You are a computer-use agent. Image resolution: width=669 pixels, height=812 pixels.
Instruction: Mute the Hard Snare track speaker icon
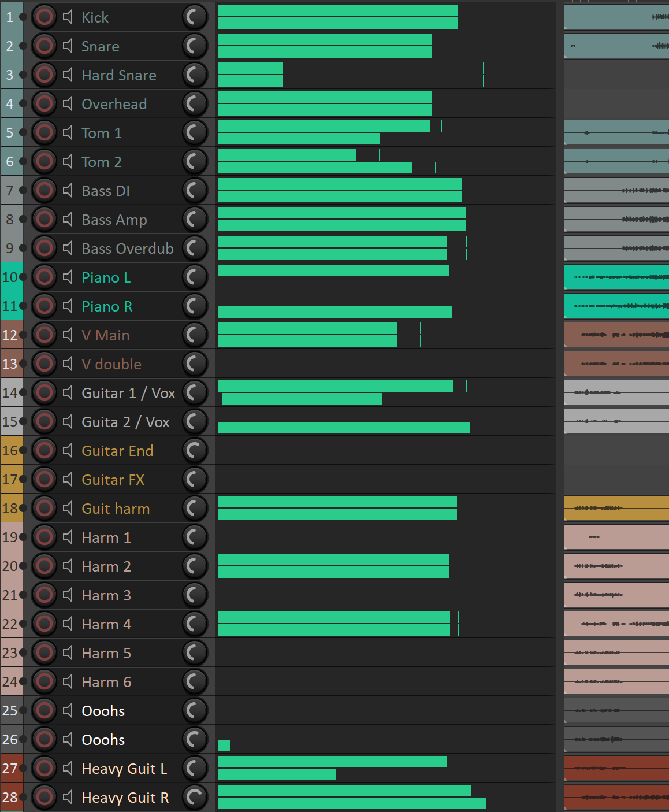[68, 75]
